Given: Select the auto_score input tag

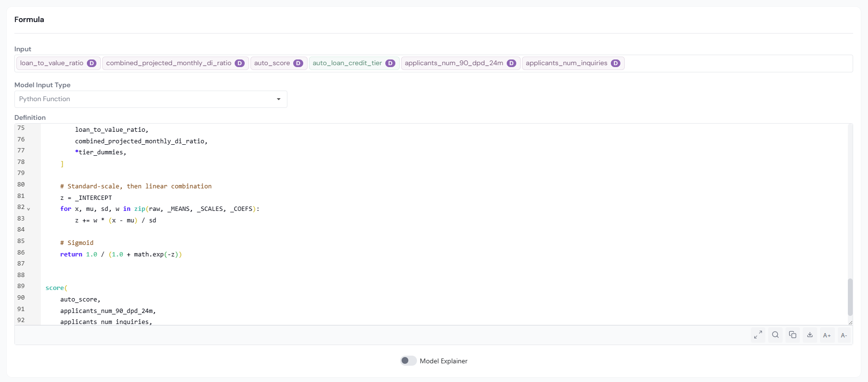Looking at the screenshot, I should 279,63.
